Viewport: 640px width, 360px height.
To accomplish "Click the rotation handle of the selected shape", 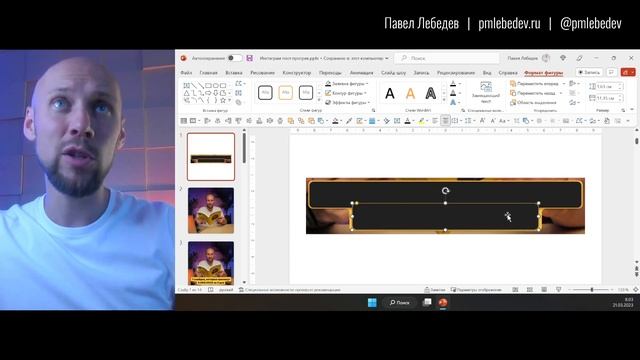I will 445,191.
